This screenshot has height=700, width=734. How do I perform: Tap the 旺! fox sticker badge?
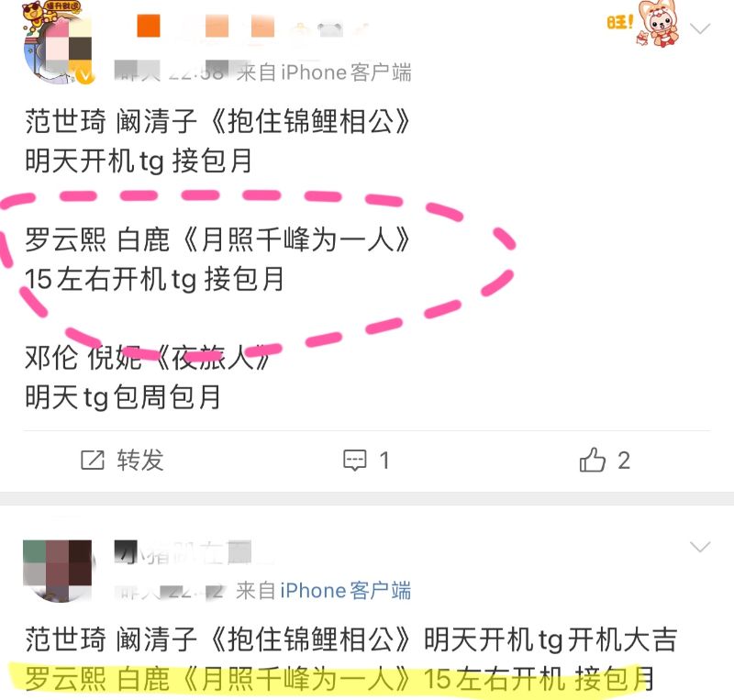(643, 24)
